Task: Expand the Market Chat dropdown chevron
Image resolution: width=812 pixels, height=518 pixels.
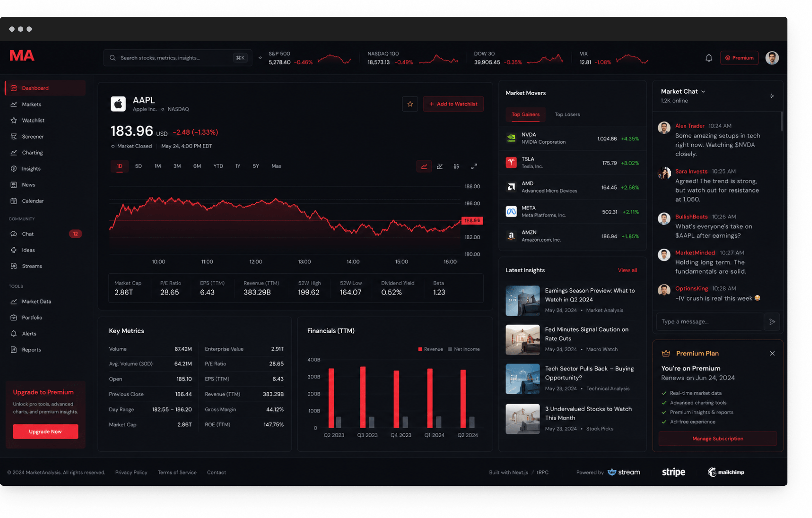Action: click(703, 92)
